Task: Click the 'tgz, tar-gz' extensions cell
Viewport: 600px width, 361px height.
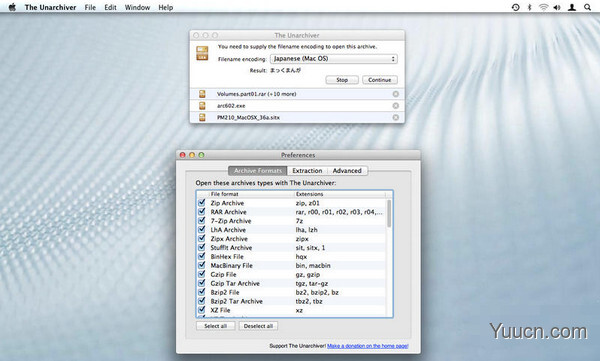Action: click(312, 283)
